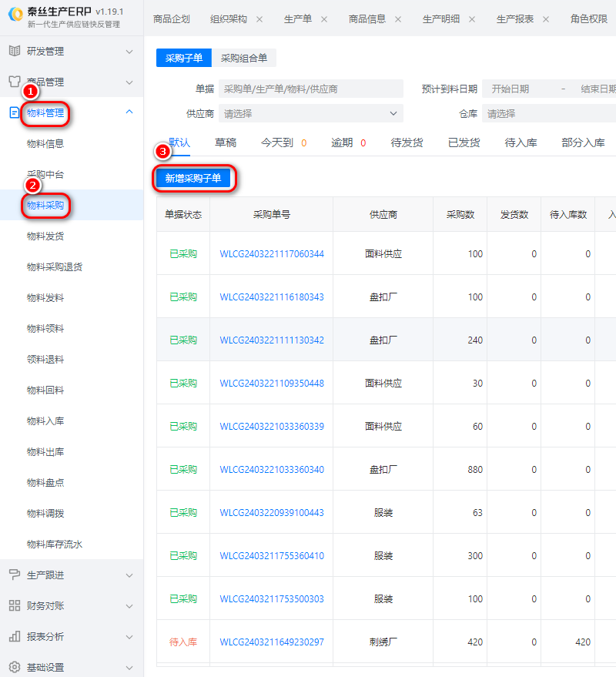This screenshot has width=616, height=677.
Task: Click the 研发管理 book icon
Action: pyautogui.click(x=14, y=52)
